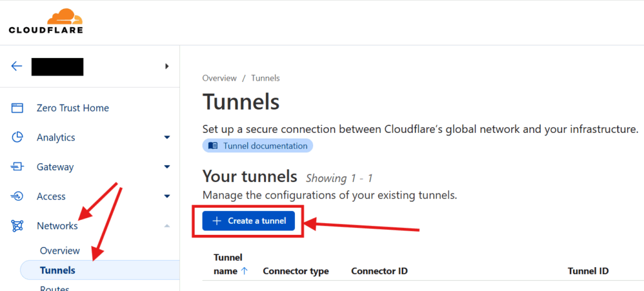This screenshot has height=291, width=644.
Task: Open Zero Trust Home
Action: coord(73,108)
